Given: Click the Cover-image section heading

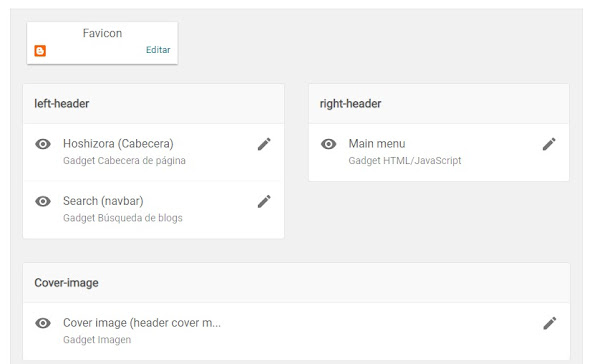Looking at the screenshot, I should 67,283.
